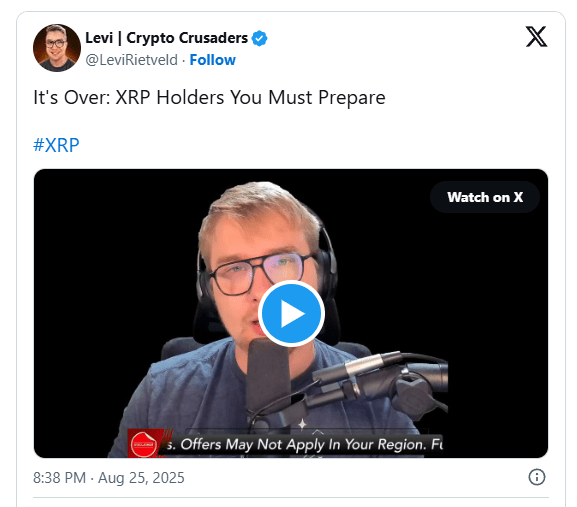Open the #XRP hashtag
Screen dimensions: 577x507
point(56,145)
